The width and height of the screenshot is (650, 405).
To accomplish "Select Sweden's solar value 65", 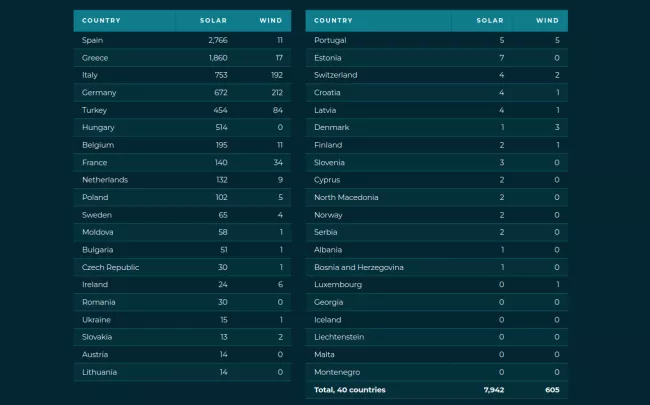I will (x=223, y=215).
